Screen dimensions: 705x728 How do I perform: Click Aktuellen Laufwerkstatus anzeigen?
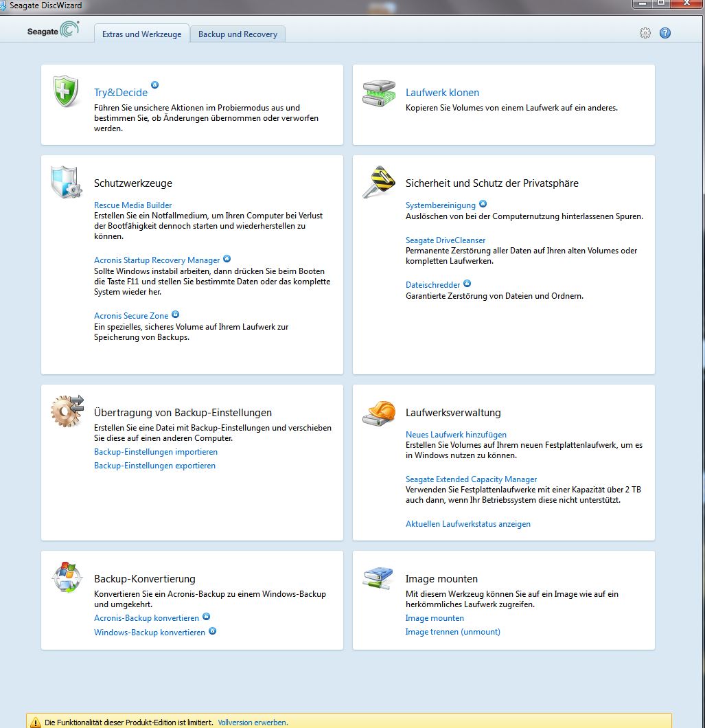(468, 524)
